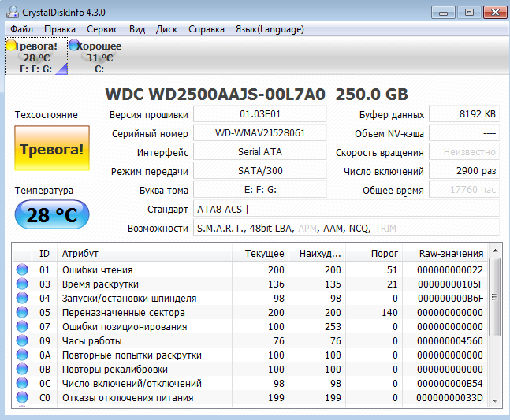Click the scroll up arrow of attribute list
Image resolution: width=510 pixels, height=420 pixels.
click(x=495, y=251)
